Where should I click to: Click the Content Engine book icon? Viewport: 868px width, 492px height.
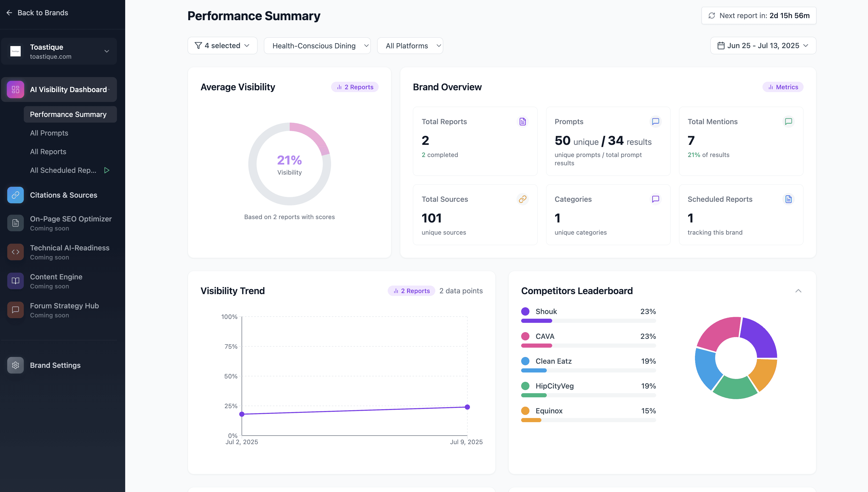coord(15,281)
